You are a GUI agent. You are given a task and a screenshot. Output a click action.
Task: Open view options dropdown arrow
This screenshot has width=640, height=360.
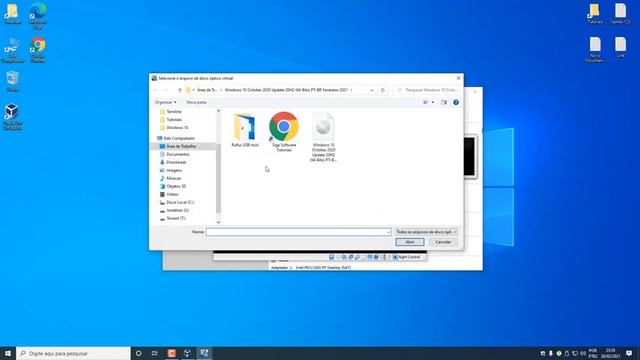pyautogui.click(x=433, y=102)
